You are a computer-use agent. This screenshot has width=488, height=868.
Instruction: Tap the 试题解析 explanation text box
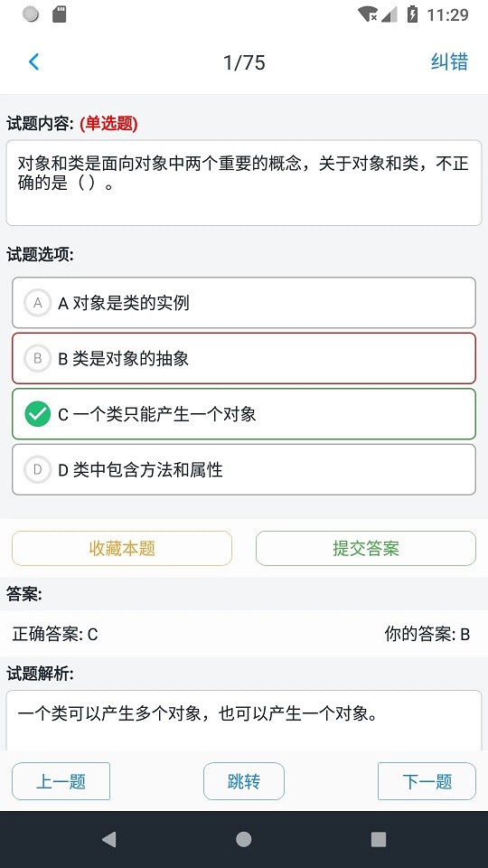pyautogui.click(x=244, y=721)
